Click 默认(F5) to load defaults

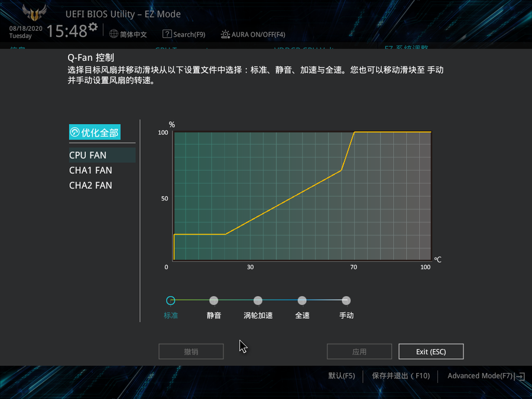(x=342, y=376)
